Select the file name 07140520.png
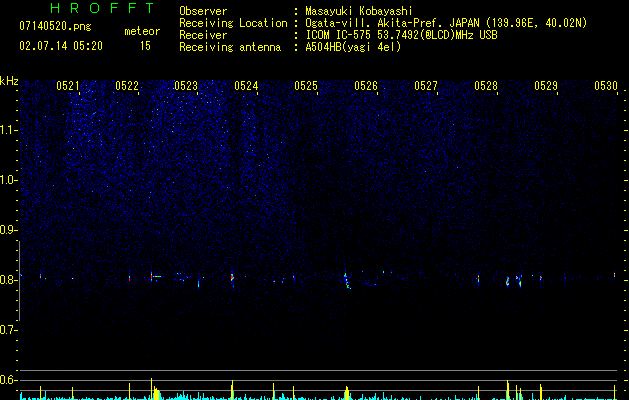 tap(55, 27)
